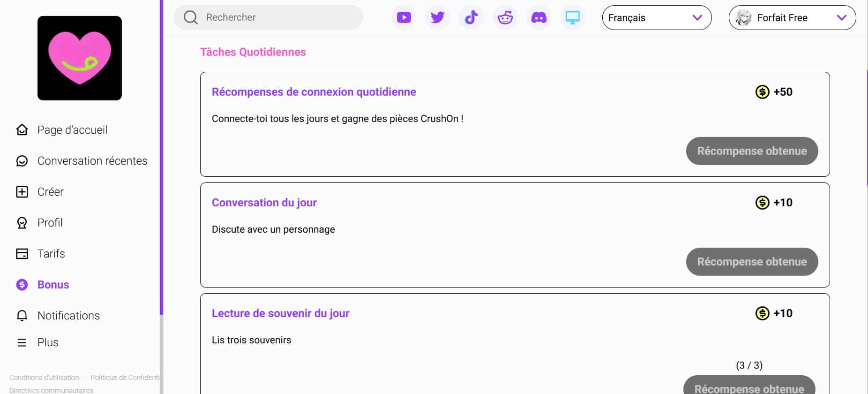
Task: Open the Forfait Free account dropdown
Action: pyautogui.click(x=792, y=18)
